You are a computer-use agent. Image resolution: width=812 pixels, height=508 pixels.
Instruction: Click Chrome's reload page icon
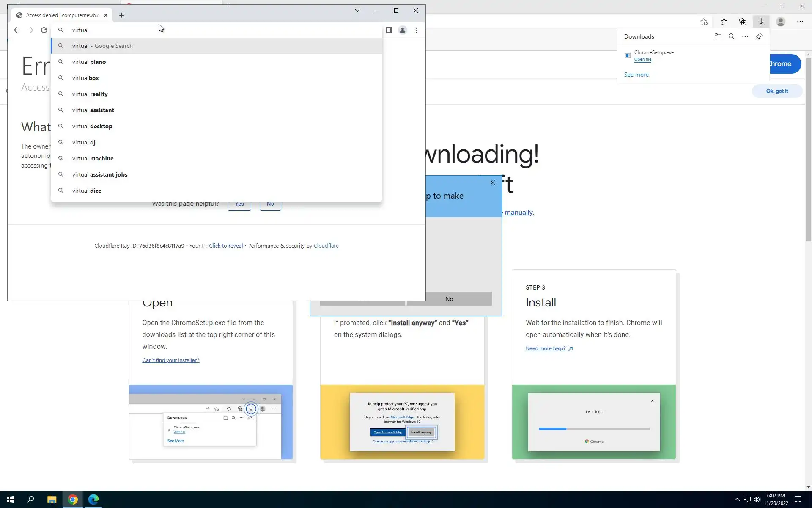point(44,30)
